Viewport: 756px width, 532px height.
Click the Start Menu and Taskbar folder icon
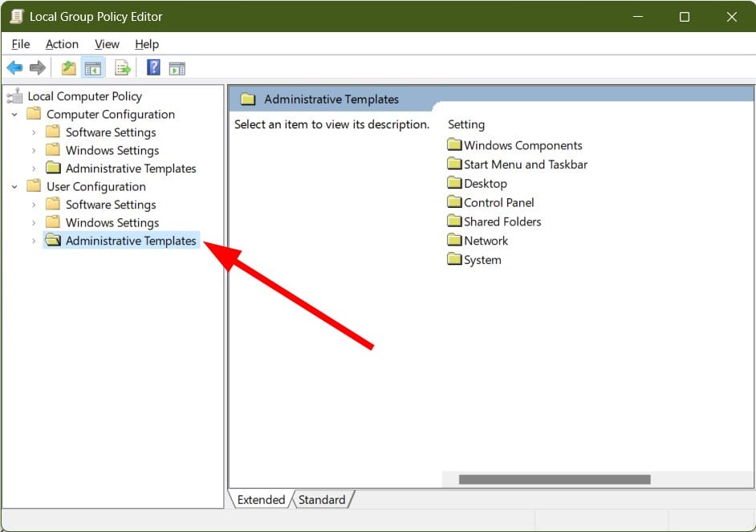coord(454,164)
